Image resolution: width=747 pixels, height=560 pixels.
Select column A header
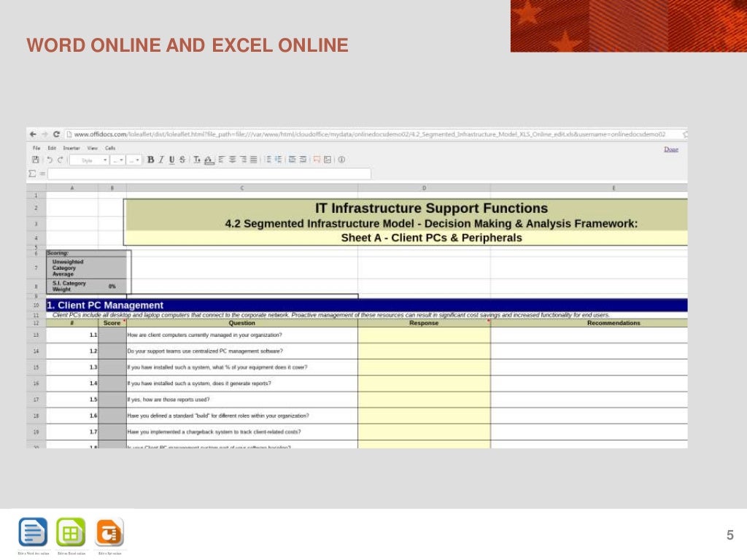(x=72, y=188)
